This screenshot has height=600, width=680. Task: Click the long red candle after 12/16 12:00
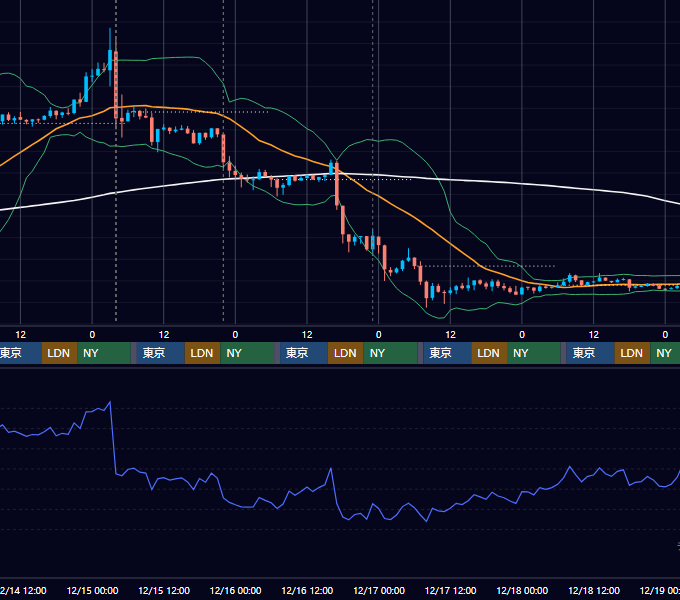coord(337,184)
